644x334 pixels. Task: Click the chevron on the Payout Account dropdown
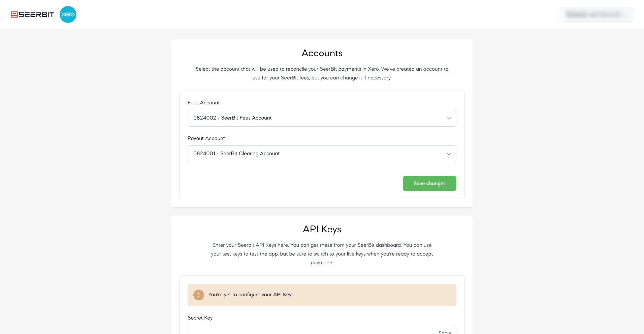[x=449, y=154]
